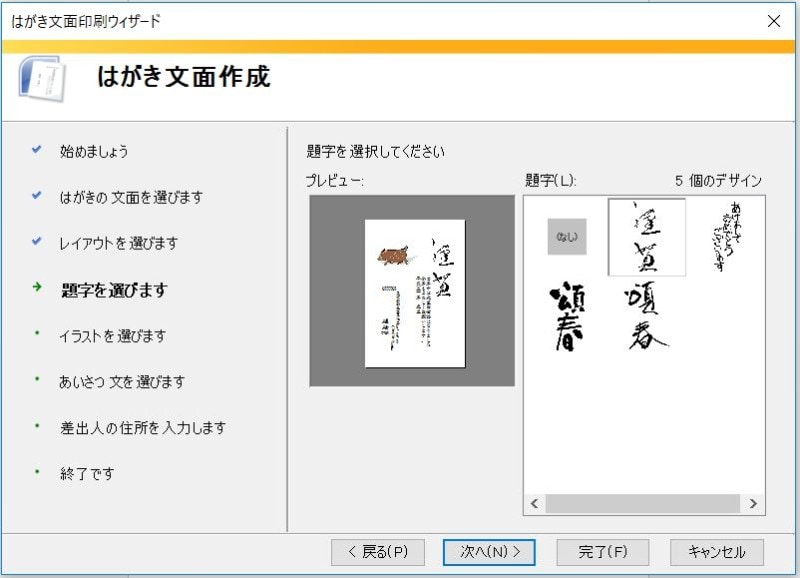This screenshot has width=800, height=578.
Task: Click the checkmark beside はがきの文面を選びます
Action: [x=37, y=195]
